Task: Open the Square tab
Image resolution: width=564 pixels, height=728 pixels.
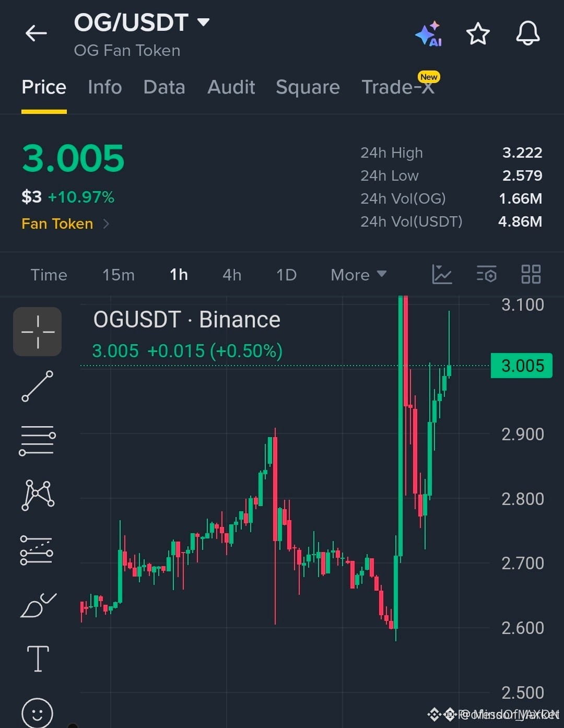Action: tap(308, 87)
